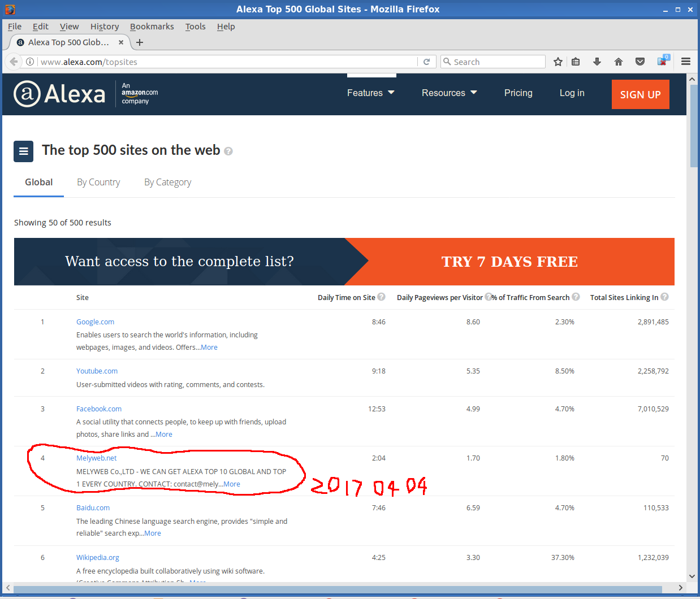This screenshot has width=700, height=599.
Task: Open the History menu
Action: (x=105, y=27)
